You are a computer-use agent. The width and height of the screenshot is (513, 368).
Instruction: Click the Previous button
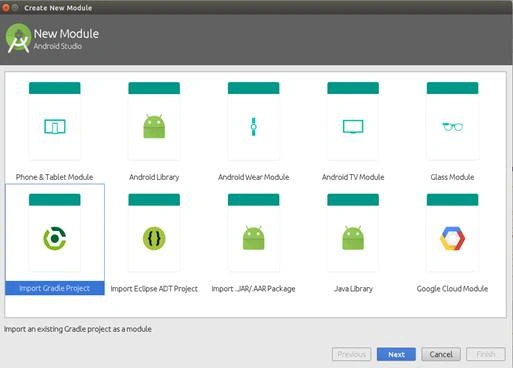pyautogui.click(x=351, y=354)
